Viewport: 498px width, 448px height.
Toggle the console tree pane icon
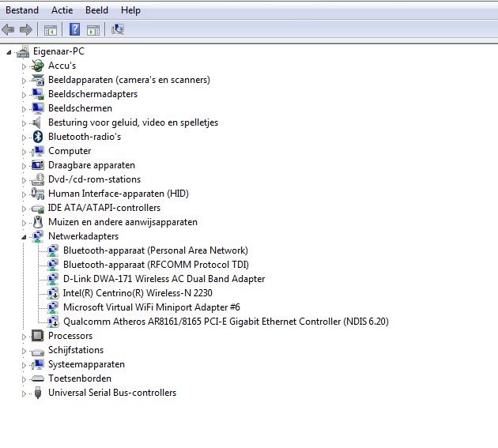pyautogui.click(x=51, y=30)
